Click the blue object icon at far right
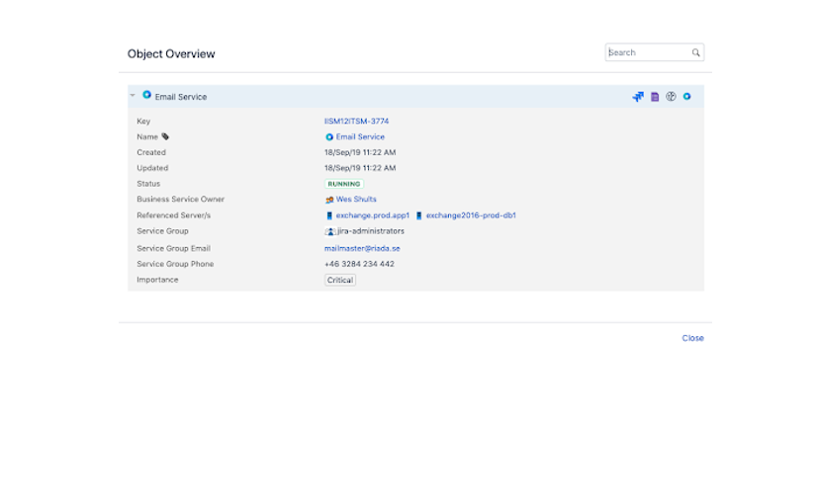 tap(686, 97)
